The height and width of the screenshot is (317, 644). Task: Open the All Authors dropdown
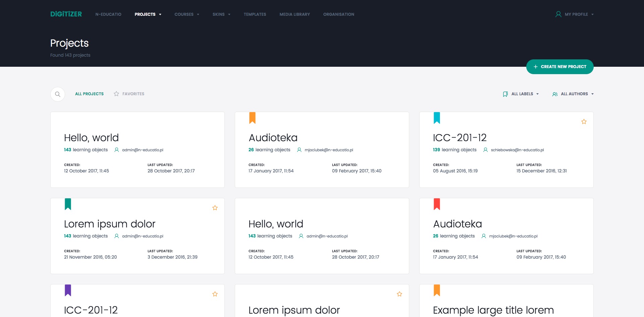pos(574,94)
